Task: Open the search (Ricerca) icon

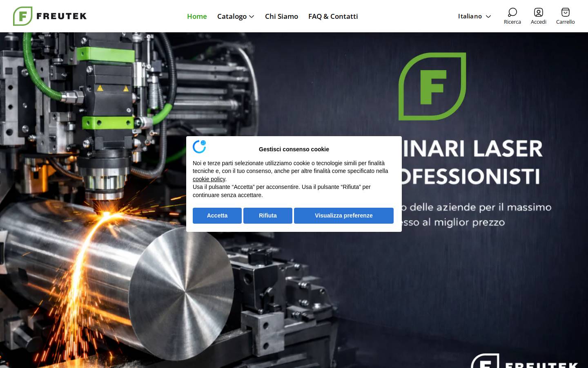Action: tap(512, 16)
